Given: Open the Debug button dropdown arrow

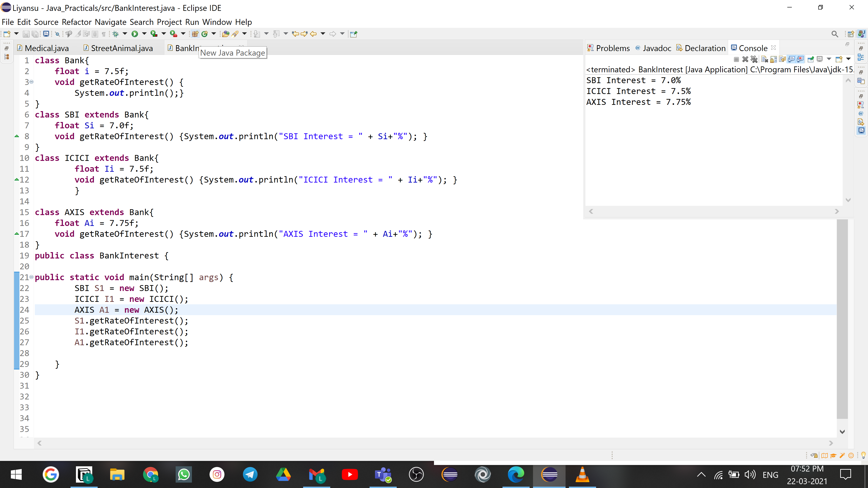Looking at the screenshot, I should pos(125,34).
